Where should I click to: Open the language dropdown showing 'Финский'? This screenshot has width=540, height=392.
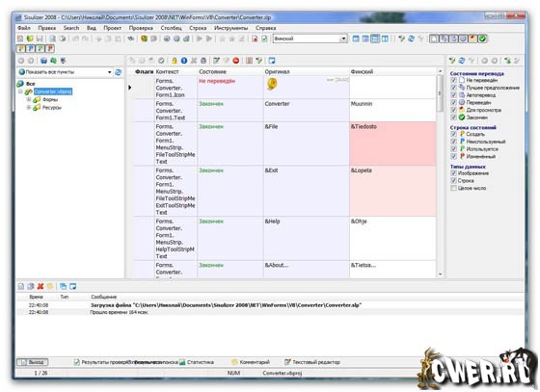point(343,39)
